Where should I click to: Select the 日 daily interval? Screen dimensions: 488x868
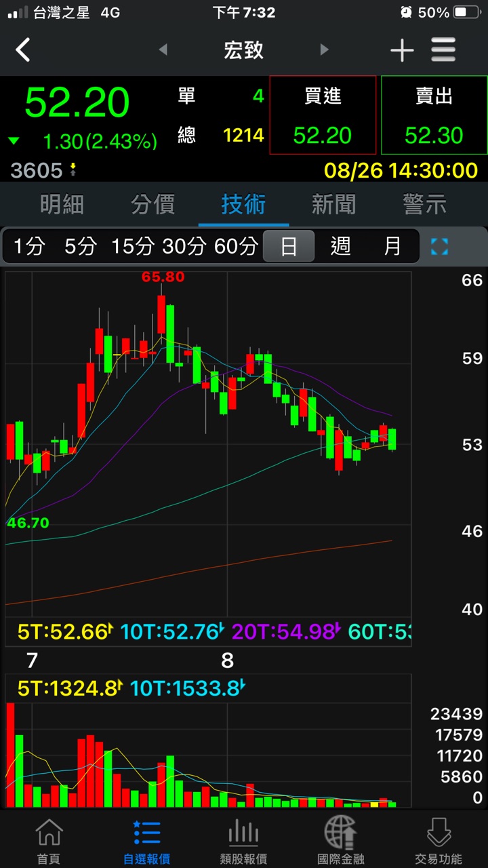click(289, 246)
